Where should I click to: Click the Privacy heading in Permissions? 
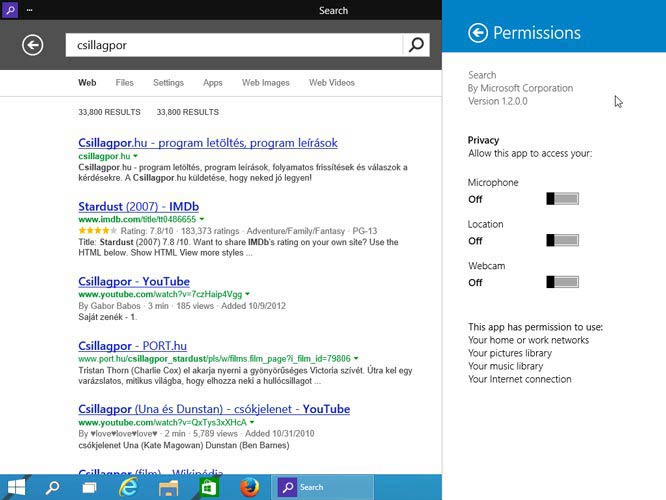(483, 140)
